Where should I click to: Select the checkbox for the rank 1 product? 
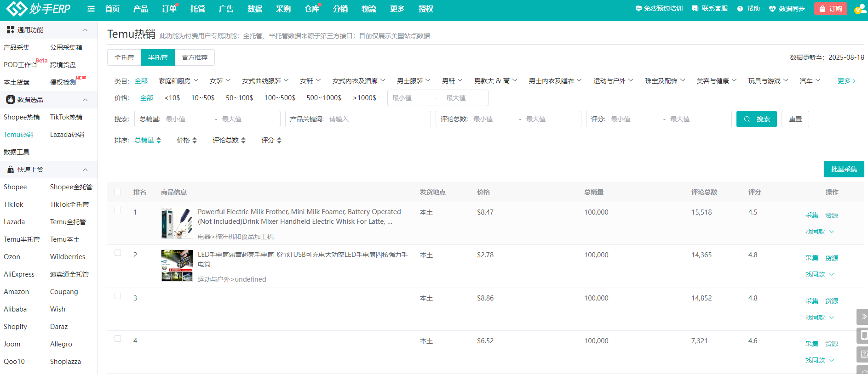(118, 210)
